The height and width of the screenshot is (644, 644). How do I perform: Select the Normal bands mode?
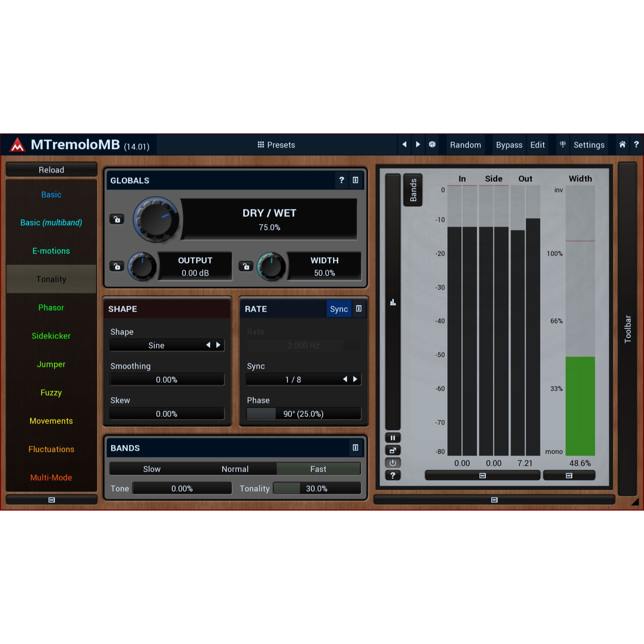[x=235, y=469]
